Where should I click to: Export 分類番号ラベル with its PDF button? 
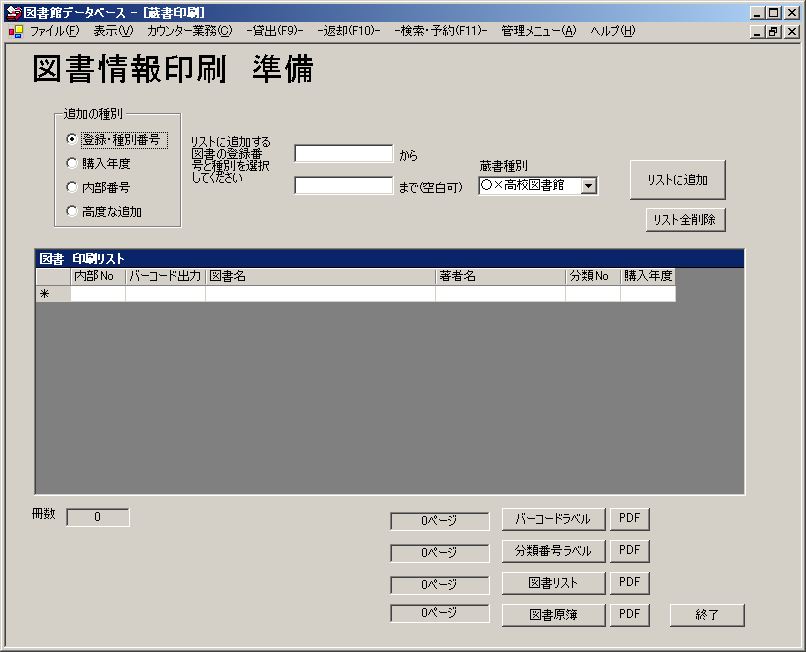[630, 551]
